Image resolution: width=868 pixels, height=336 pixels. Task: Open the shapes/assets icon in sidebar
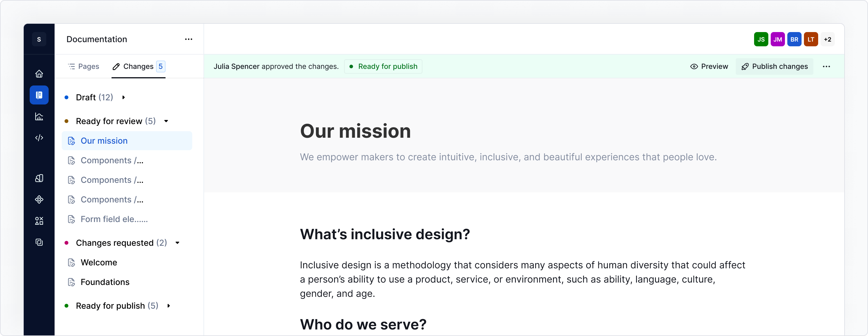pyautogui.click(x=39, y=221)
